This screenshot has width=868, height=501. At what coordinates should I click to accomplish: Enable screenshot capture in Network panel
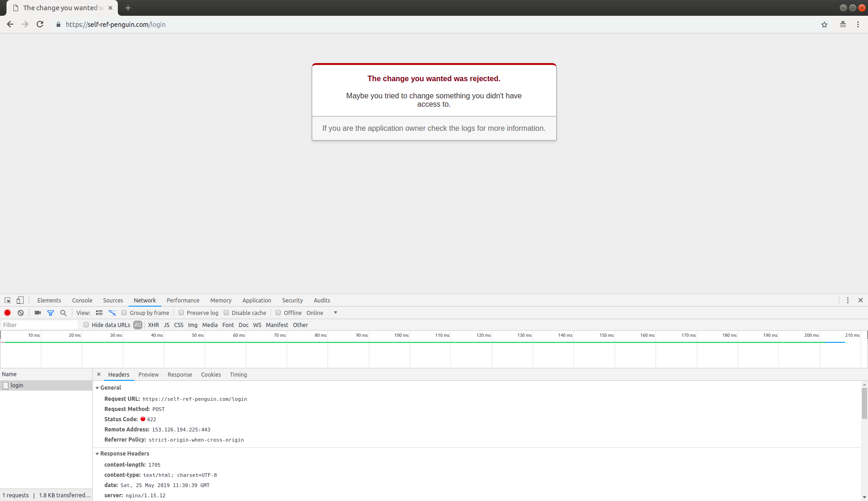(37, 313)
